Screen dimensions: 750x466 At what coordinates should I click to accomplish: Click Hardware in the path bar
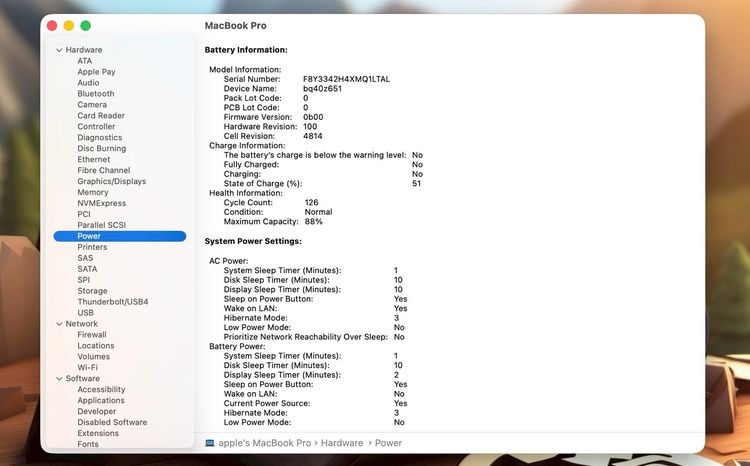[342, 443]
